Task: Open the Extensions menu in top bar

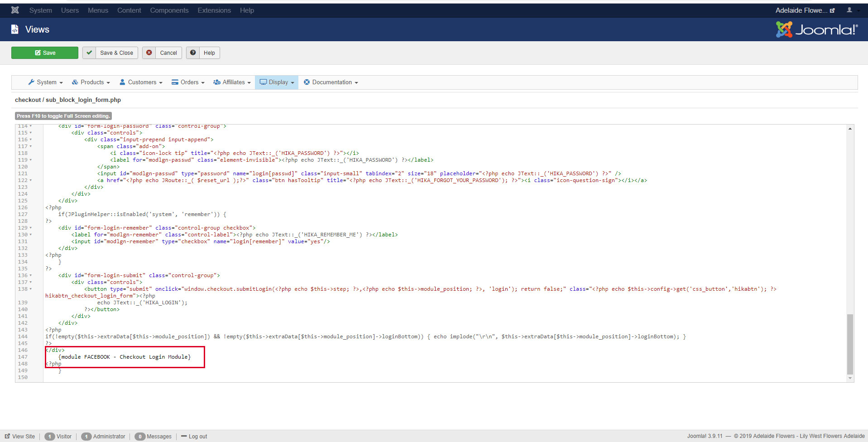Action: 214,10
